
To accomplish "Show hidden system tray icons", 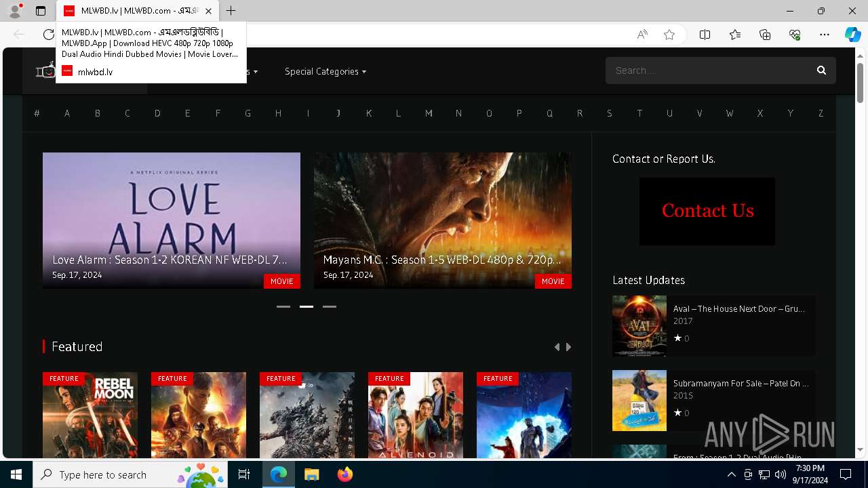I will coord(731,474).
